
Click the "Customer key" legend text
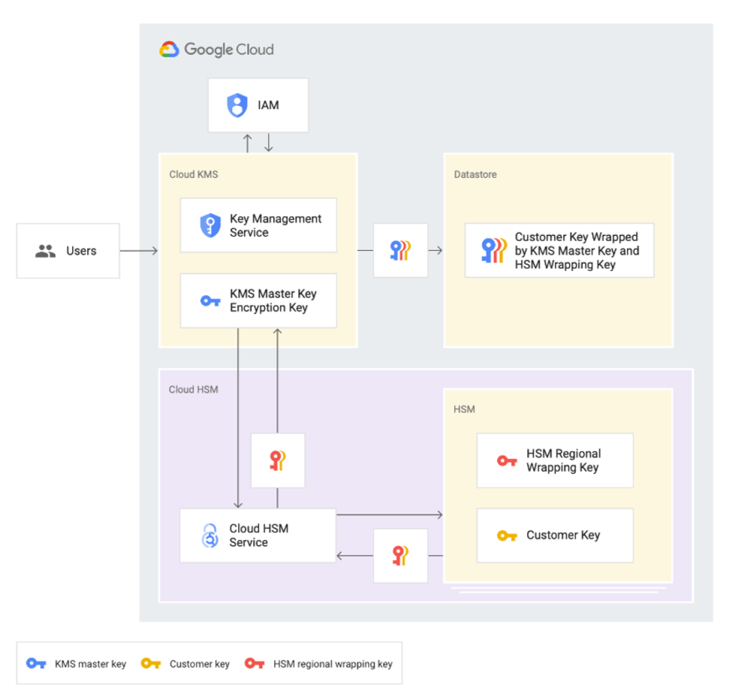point(200,664)
